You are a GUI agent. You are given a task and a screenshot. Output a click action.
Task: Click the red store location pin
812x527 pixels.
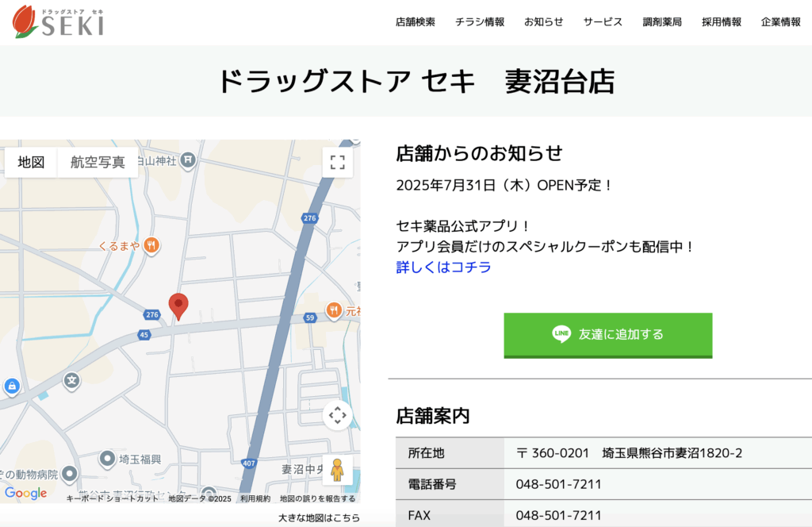[178, 306]
